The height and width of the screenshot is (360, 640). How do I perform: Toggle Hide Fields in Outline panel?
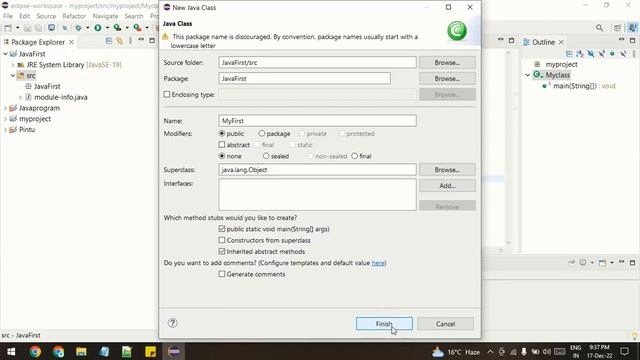tap(591, 53)
